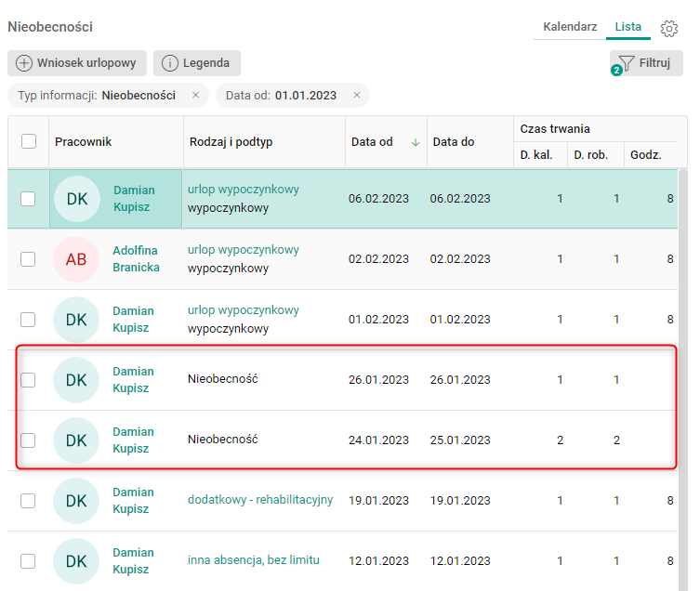The width and height of the screenshot is (700, 591).
Task: Remove the Data od: 01.01.2023 filter chip
Action: [x=357, y=95]
